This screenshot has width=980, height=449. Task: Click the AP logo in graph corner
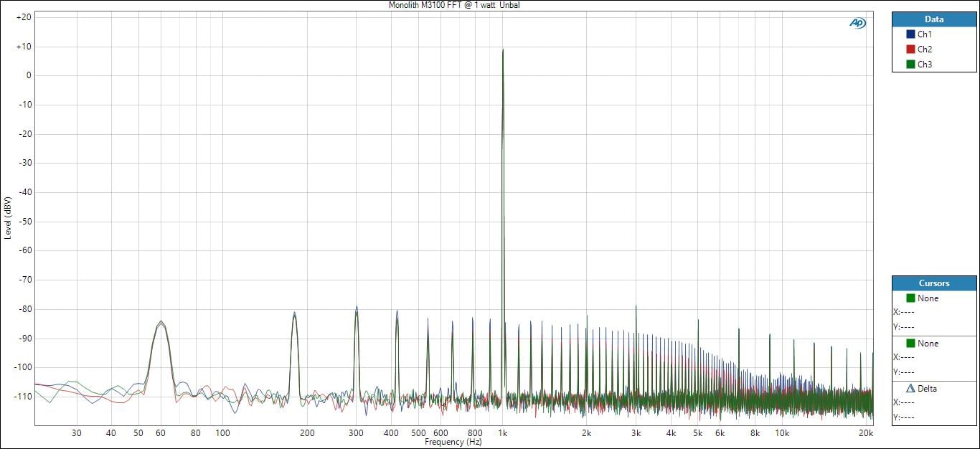click(x=857, y=23)
